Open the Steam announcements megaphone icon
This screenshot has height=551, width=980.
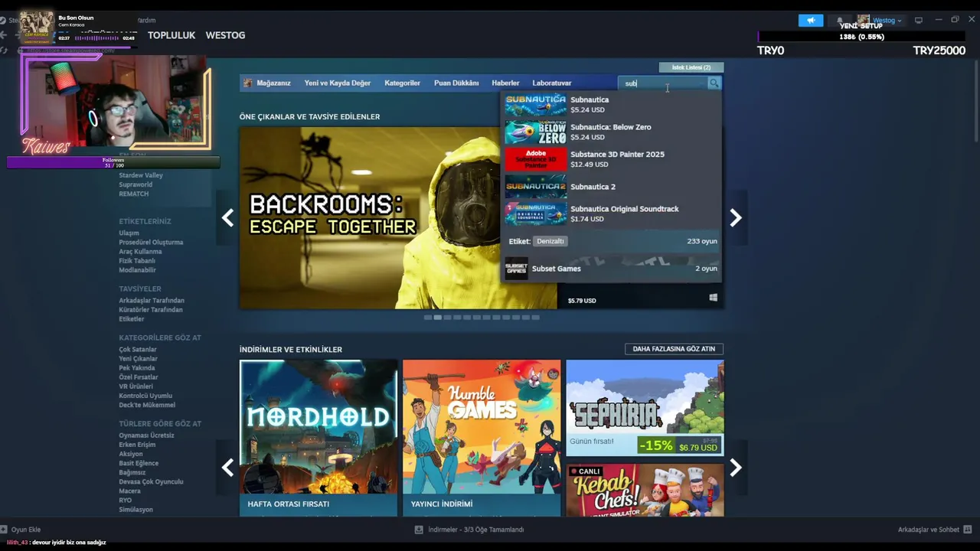point(810,20)
